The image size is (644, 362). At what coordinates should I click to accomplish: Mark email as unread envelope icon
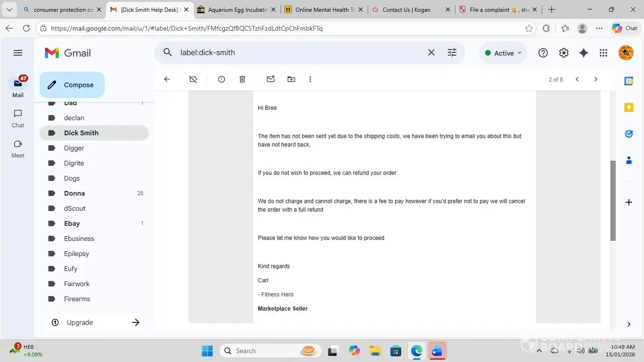(x=271, y=79)
